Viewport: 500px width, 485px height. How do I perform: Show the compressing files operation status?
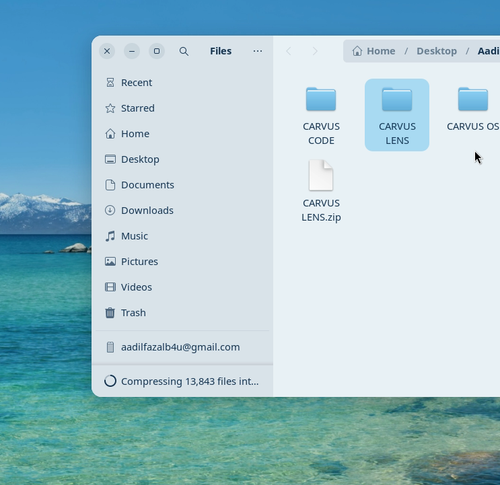click(x=182, y=381)
